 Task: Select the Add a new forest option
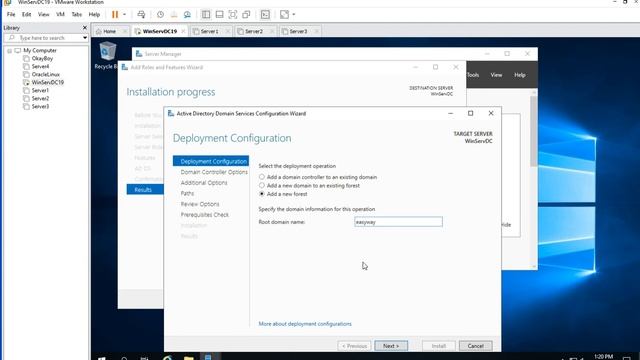pos(262,194)
